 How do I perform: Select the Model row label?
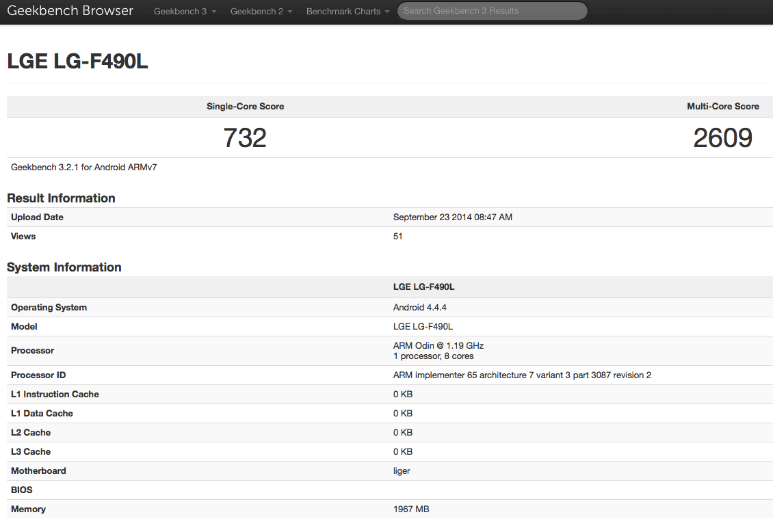24,327
